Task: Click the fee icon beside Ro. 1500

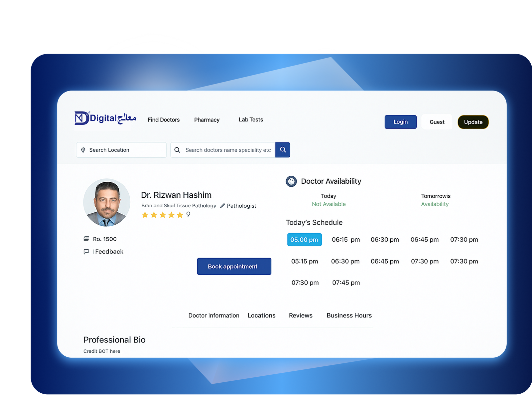Action: 86,239
